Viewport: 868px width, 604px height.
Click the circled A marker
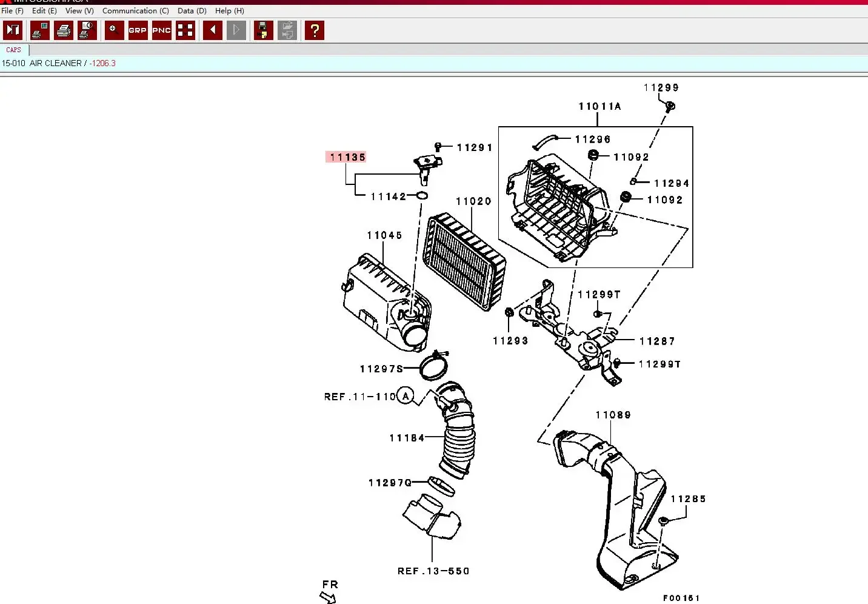pos(406,396)
